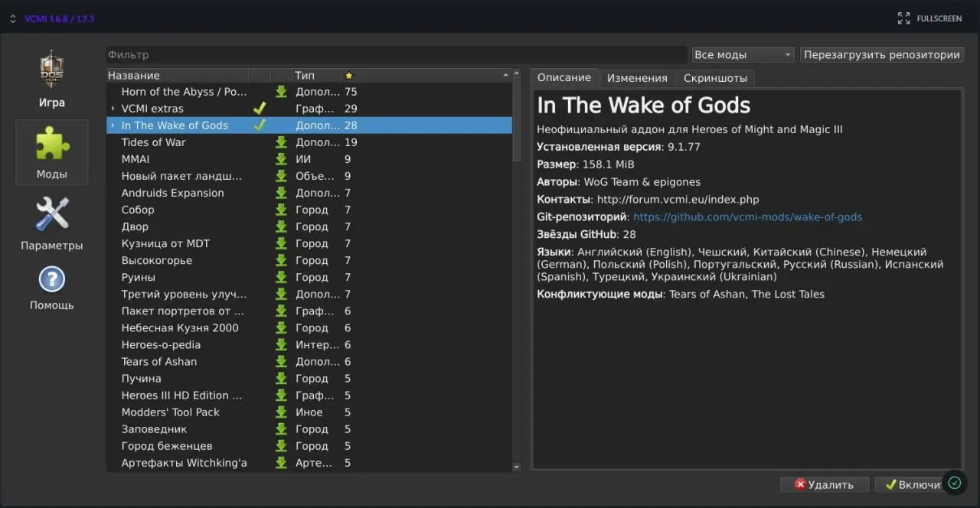The width and height of the screenshot is (980, 508).
Task: Switch to the Скриншоты tab
Action: [715, 78]
